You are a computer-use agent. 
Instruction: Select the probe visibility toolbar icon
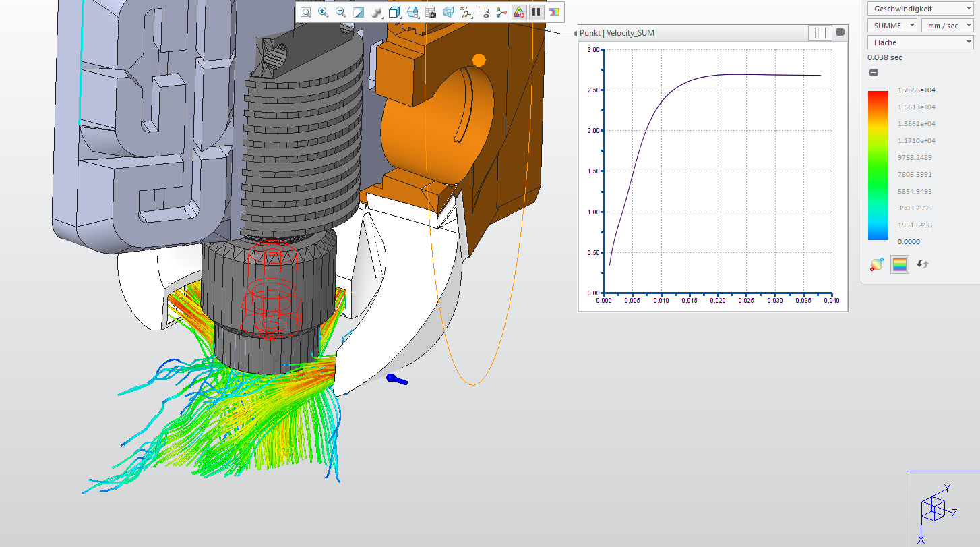(x=484, y=11)
